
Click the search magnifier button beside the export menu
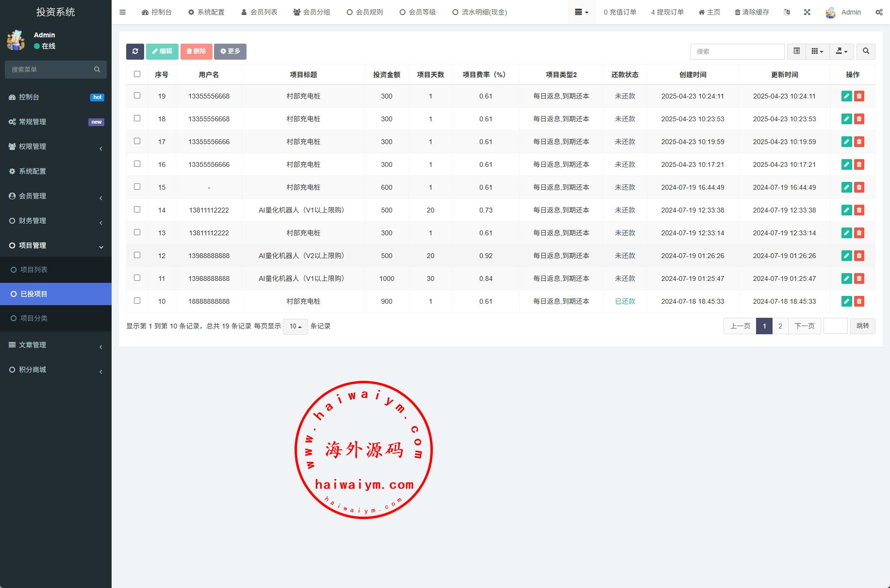866,51
